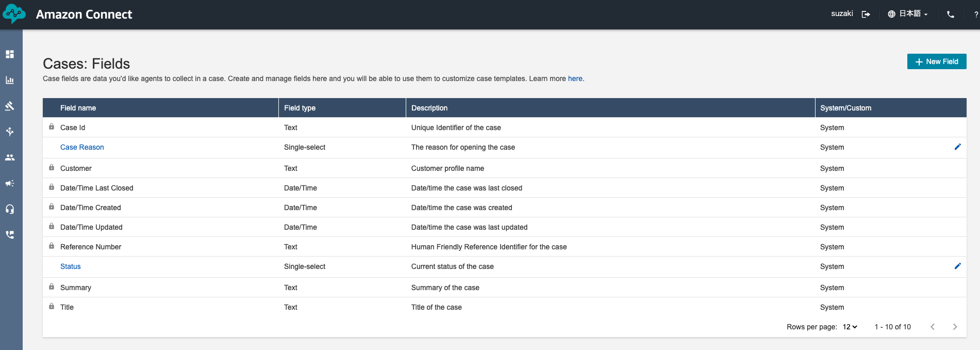980x350 pixels.
Task: Open the dashboard icon in sidebar
Action: click(x=10, y=54)
